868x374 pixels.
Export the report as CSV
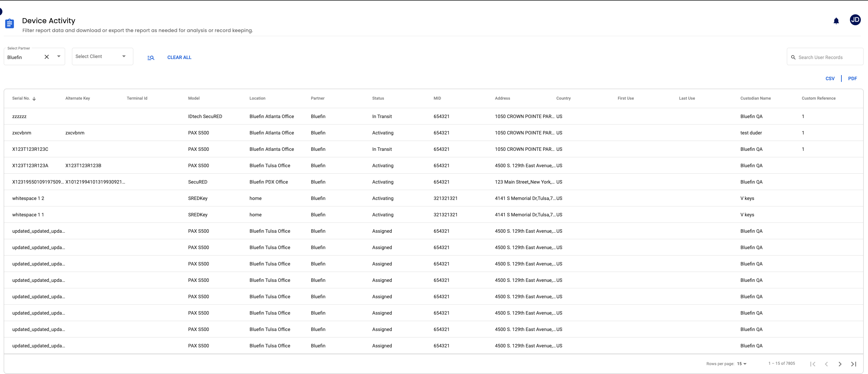pos(830,78)
